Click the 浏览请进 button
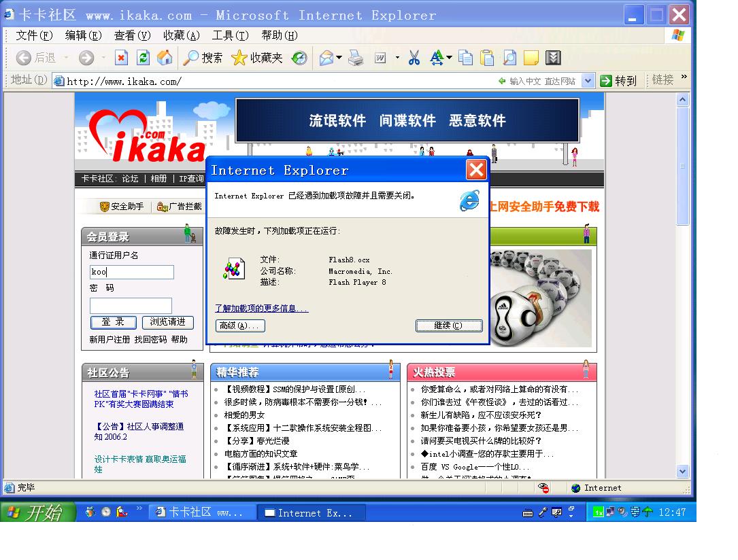The width and height of the screenshot is (738, 560). [167, 322]
